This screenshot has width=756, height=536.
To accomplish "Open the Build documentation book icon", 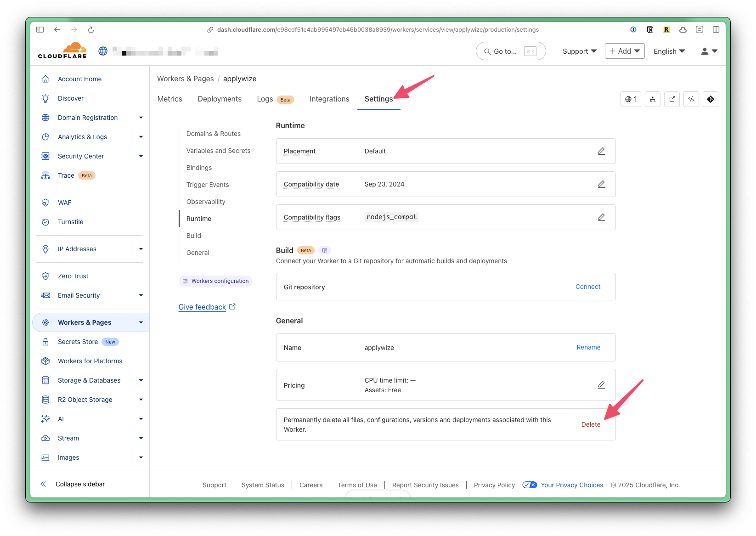I will (x=325, y=250).
